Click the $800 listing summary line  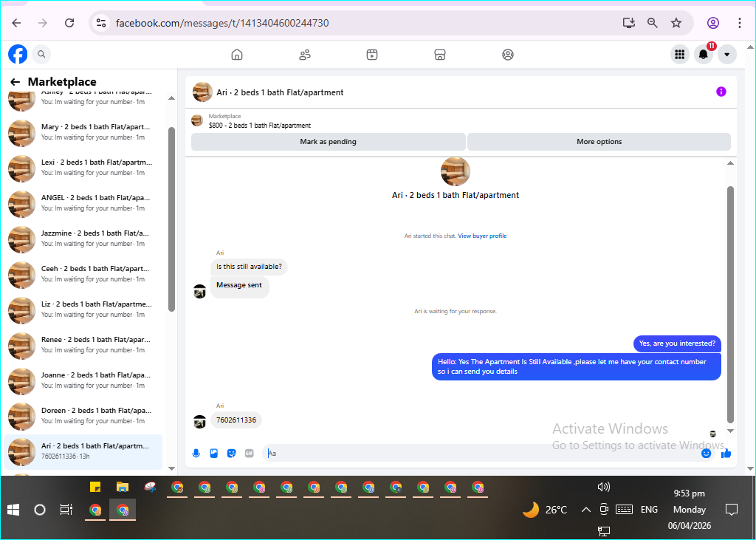(260, 126)
